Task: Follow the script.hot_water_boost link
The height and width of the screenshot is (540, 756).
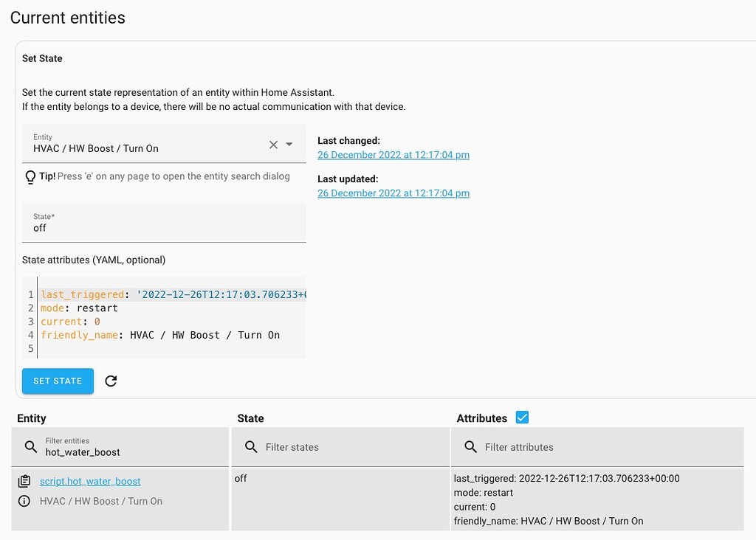Action: click(x=90, y=480)
